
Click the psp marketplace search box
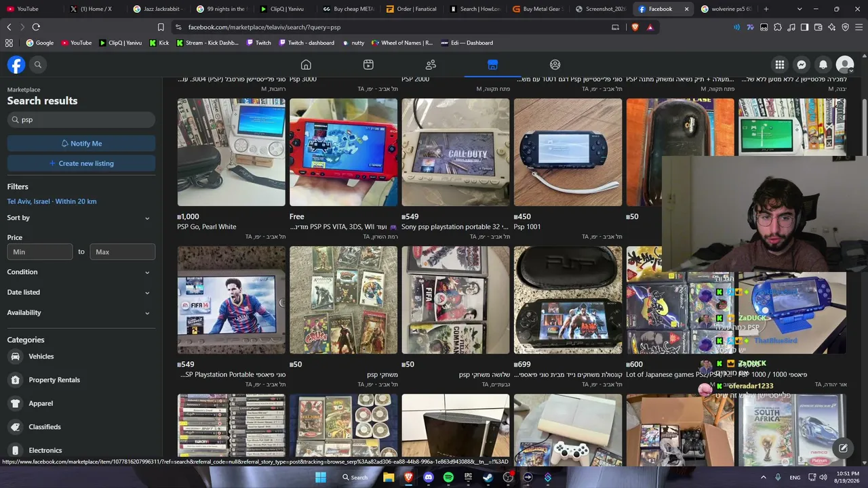[81, 120]
